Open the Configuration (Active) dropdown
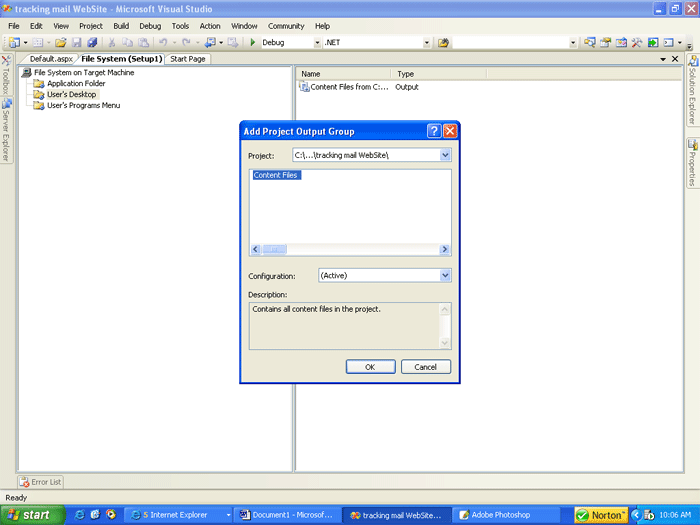Screen dimensions: 700x525 [x=445, y=275]
